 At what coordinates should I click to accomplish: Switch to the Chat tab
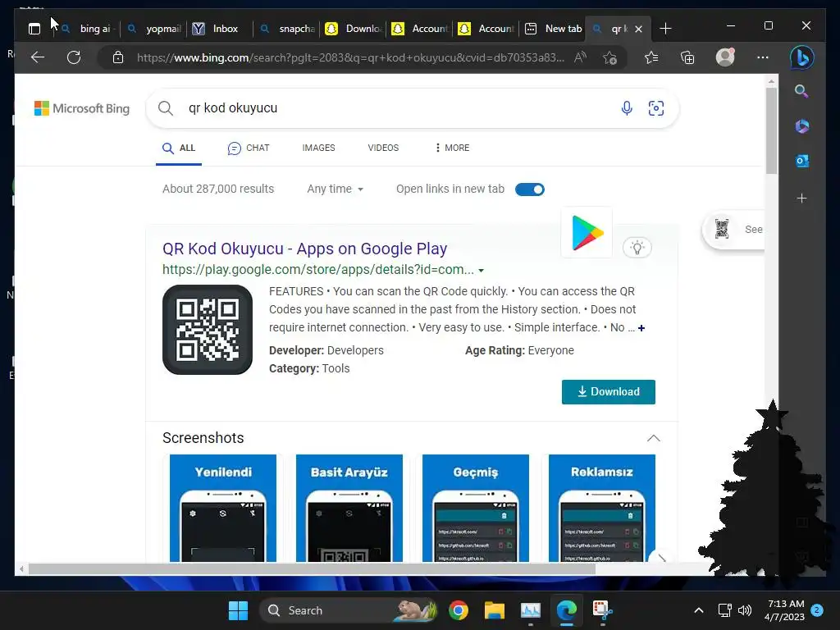coord(249,148)
